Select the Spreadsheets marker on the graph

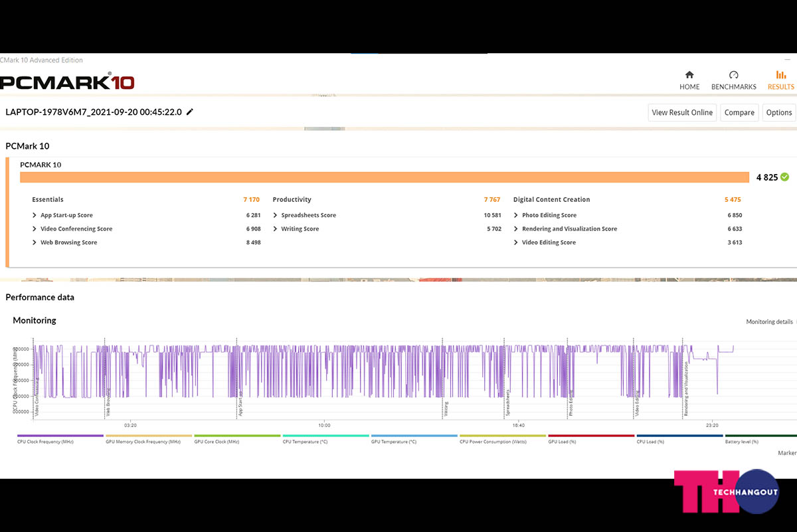pos(508,404)
